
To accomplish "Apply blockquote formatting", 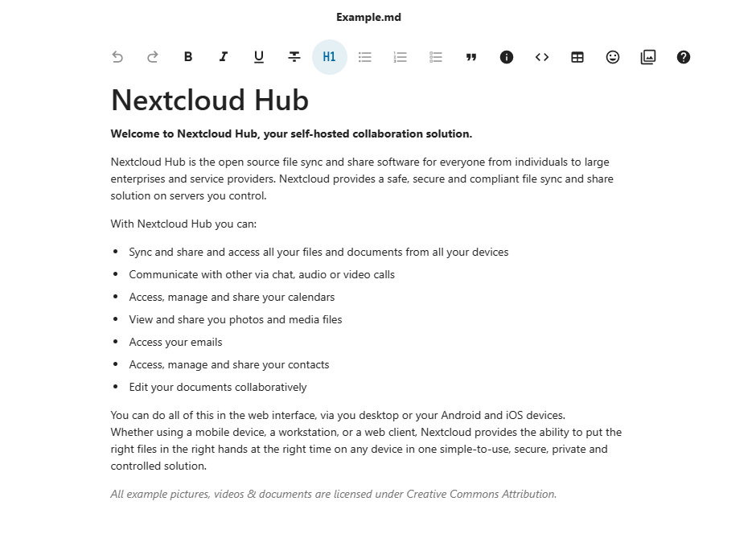I will coord(471,57).
